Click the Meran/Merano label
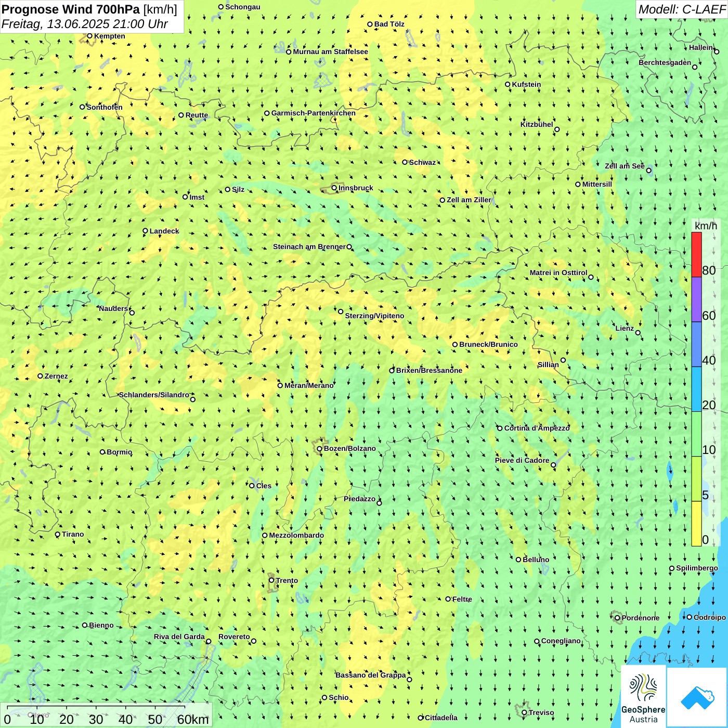Screen dimensions: 728x728 pyautogui.click(x=309, y=385)
